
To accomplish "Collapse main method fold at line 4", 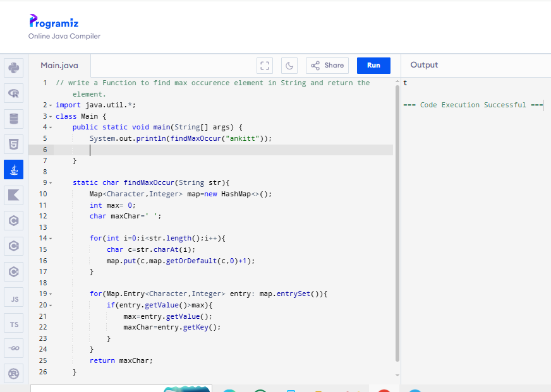I will [x=51, y=128].
